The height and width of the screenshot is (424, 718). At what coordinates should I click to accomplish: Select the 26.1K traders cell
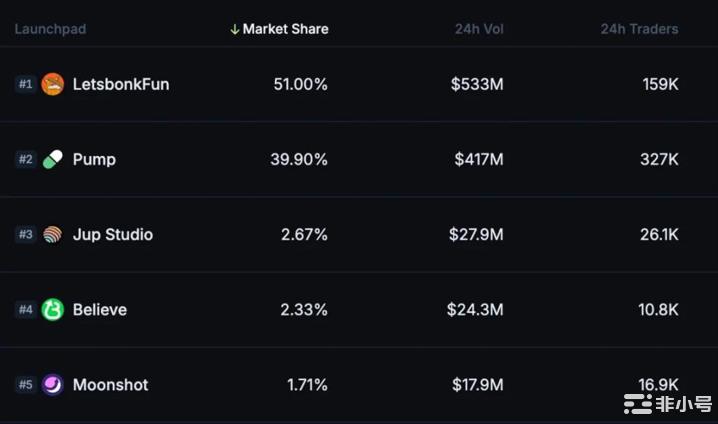tap(659, 234)
